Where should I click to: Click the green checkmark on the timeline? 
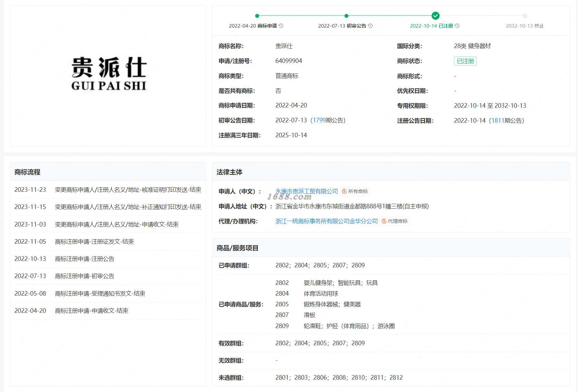coord(435,16)
